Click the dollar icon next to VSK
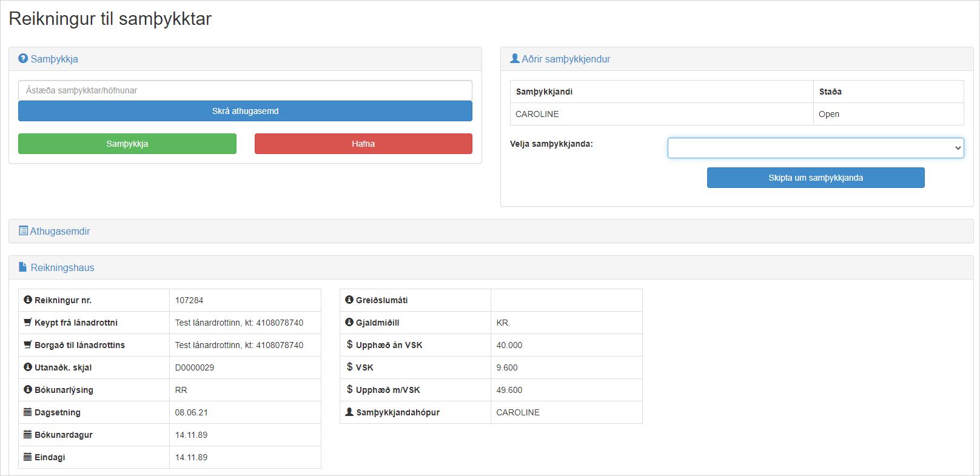The image size is (980, 476). coord(349,367)
